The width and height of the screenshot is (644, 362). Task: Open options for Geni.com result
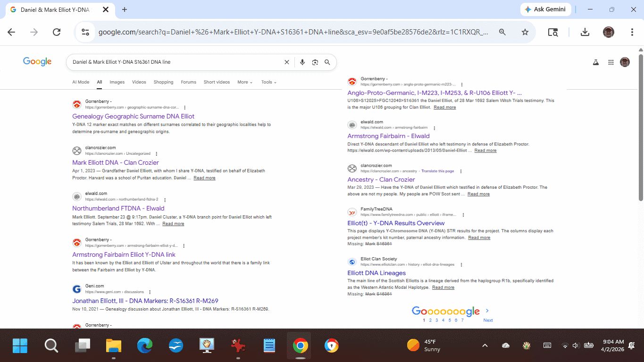pyautogui.click(x=150, y=292)
